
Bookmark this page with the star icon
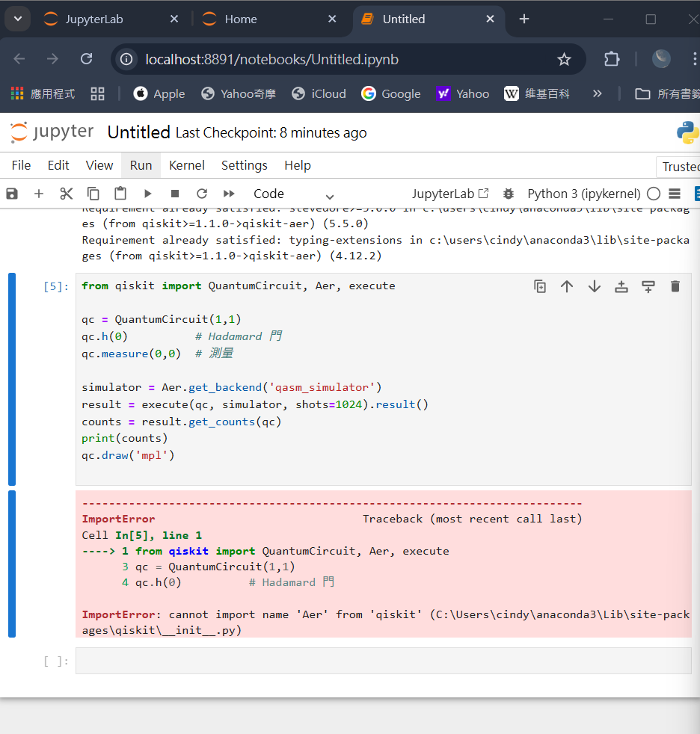pyautogui.click(x=564, y=60)
